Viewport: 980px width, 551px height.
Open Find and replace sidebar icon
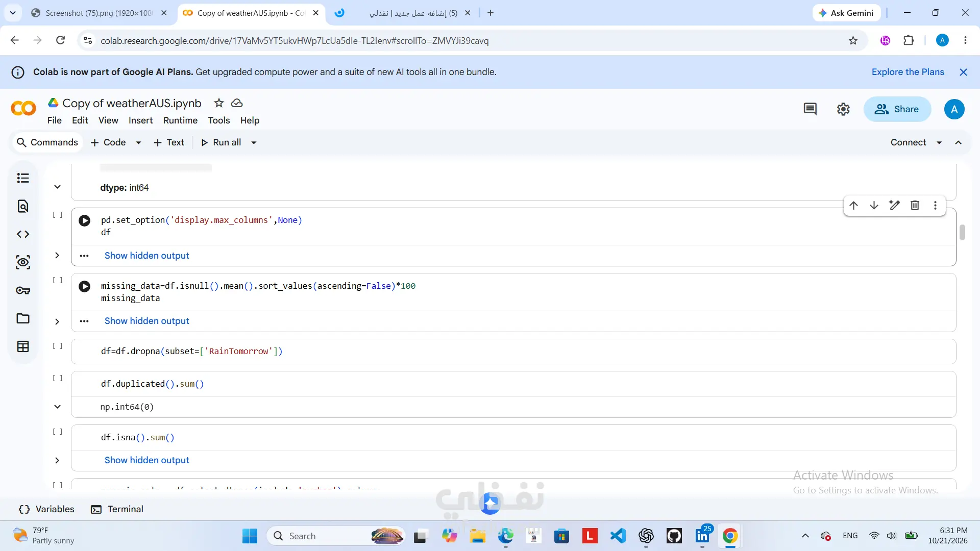pyautogui.click(x=23, y=206)
